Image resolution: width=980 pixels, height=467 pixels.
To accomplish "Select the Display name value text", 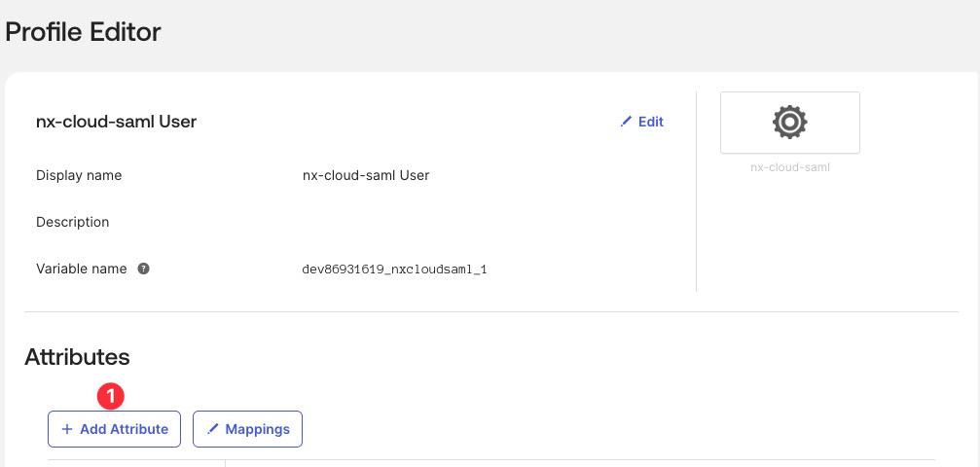I will click(366, 175).
